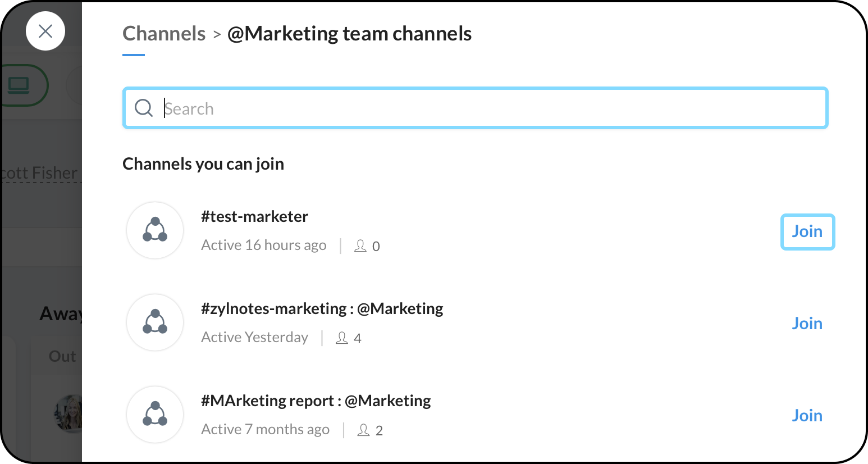Open the #test-marketer channel name
The image size is (868, 464).
(254, 217)
